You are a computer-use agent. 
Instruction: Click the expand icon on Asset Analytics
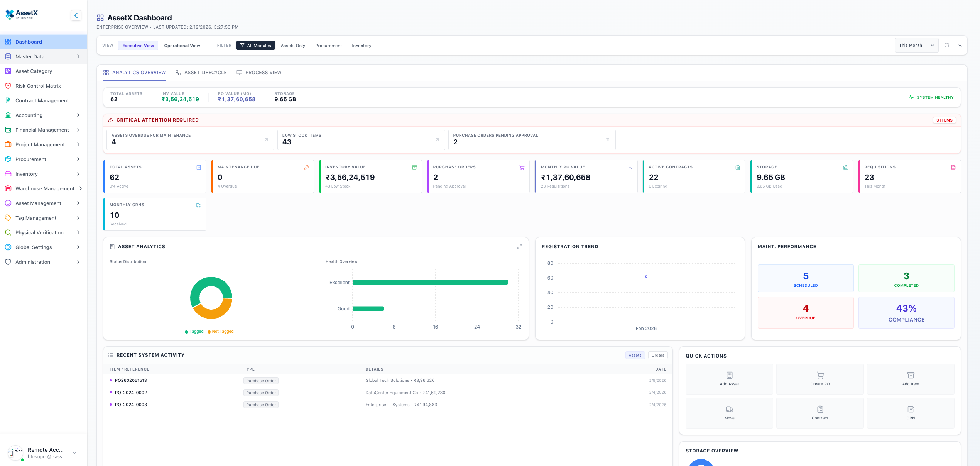(x=519, y=246)
